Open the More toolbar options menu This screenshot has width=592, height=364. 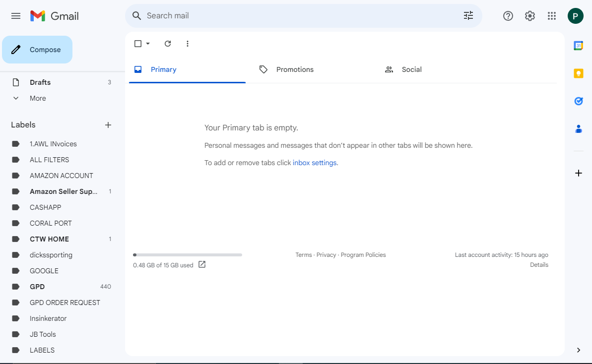pos(187,44)
